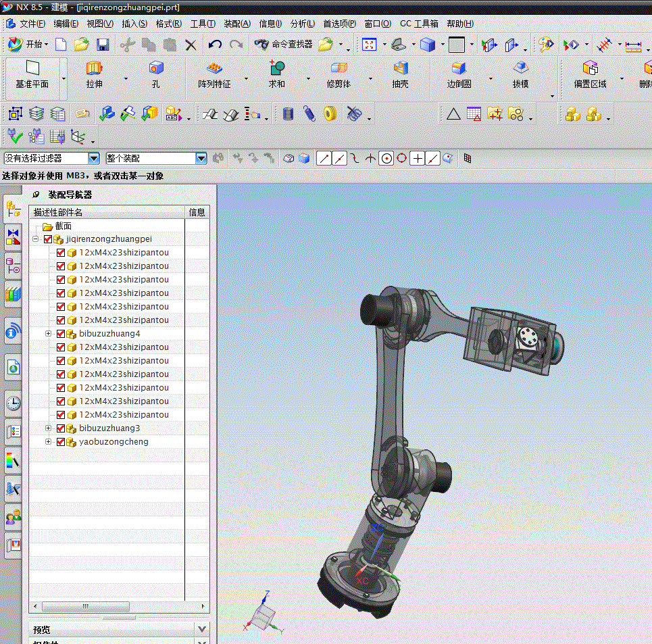Click the 命令查找器 Command Finder button
Image resolution: width=652 pixels, height=644 pixels.
(283, 44)
